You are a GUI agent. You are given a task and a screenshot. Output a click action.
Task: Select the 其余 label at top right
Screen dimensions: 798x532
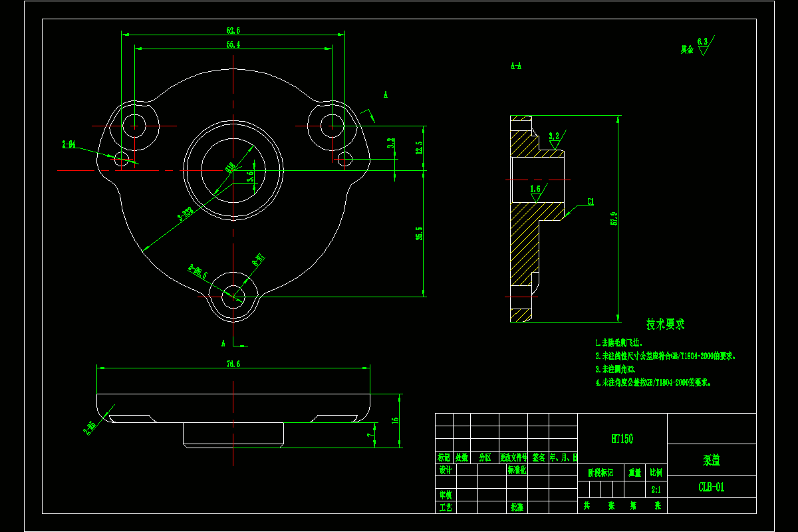pos(686,49)
